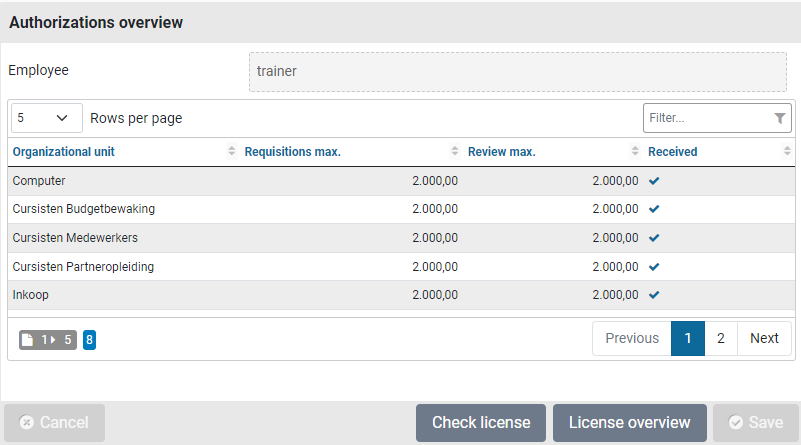Click the Next page button
The width and height of the screenshot is (801, 445).
[x=764, y=338]
